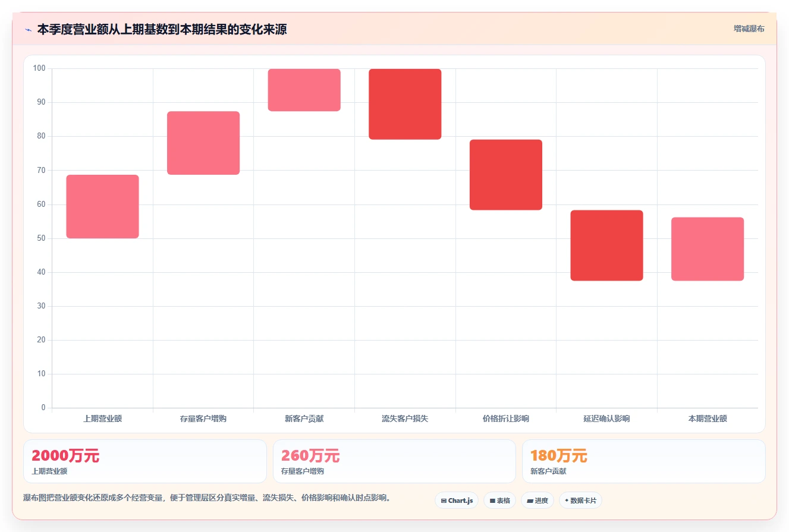
Task: Select the 数据卡片 tag chip
Action: pyautogui.click(x=580, y=500)
